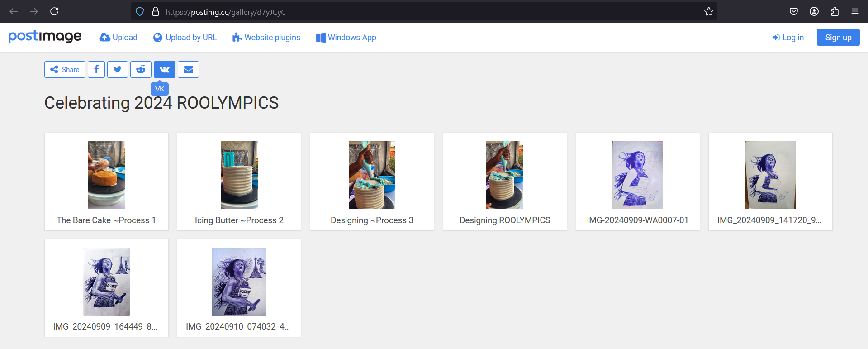This screenshot has height=349, width=868.
Task: Go to Website plugins page
Action: point(266,38)
